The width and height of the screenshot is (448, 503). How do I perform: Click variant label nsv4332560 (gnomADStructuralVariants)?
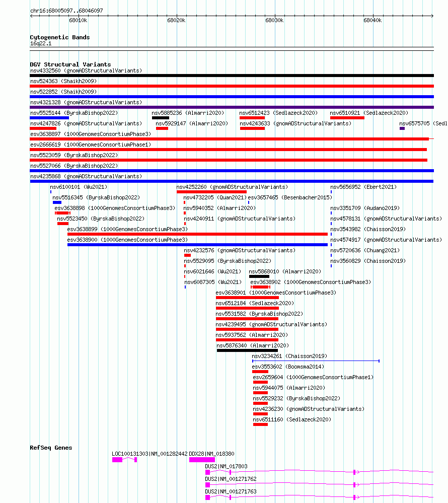[86, 70]
